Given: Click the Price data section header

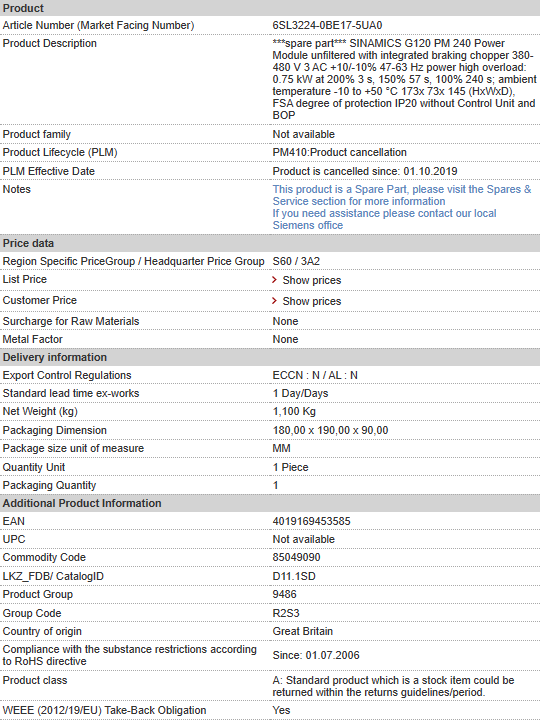Looking at the screenshot, I should pos(270,243).
